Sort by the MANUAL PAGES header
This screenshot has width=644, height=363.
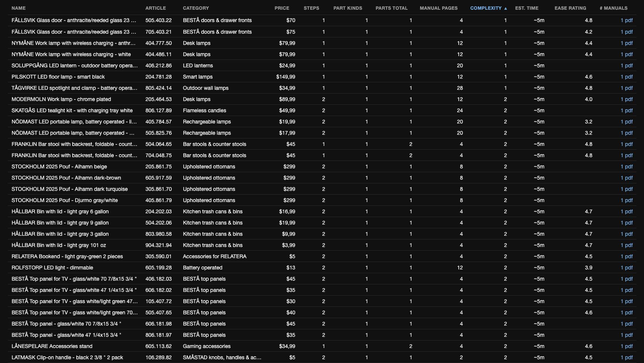pyautogui.click(x=439, y=8)
